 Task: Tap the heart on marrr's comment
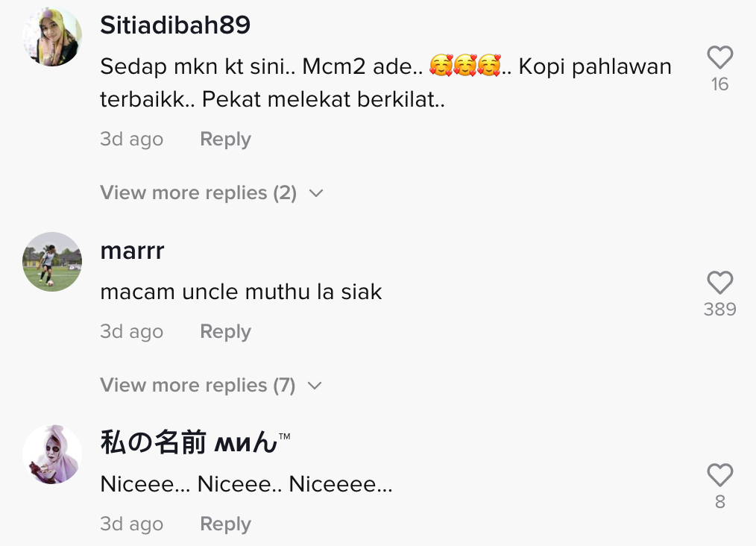click(719, 283)
